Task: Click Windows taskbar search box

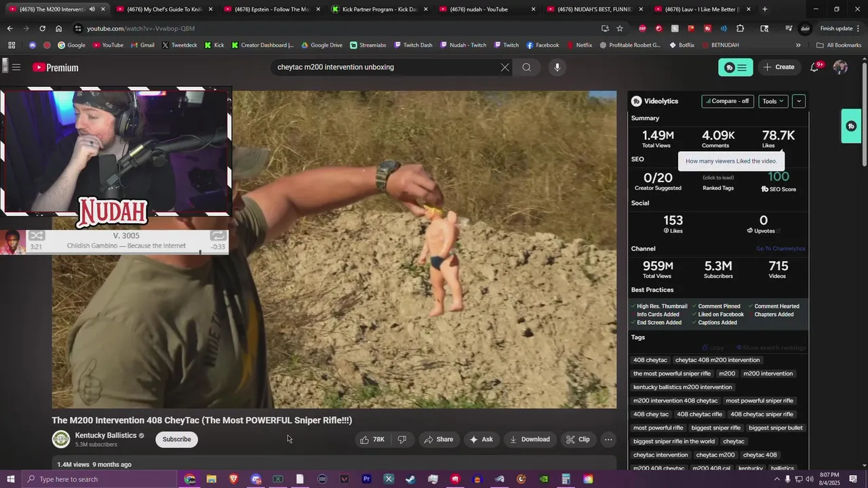Action: coord(99,479)
